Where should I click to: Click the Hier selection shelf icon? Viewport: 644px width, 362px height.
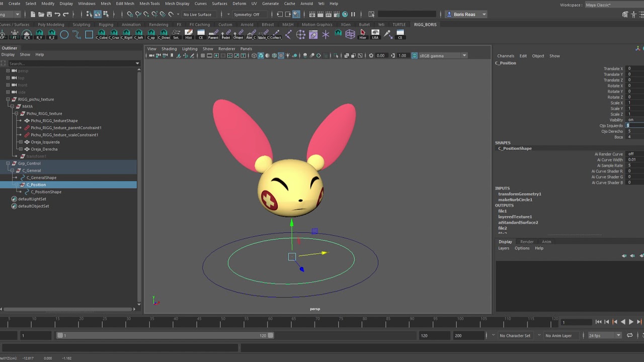363,34
